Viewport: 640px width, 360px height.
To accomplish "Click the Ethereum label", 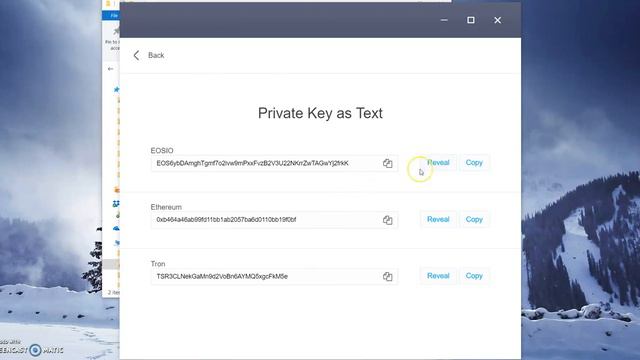I will point(166,207).
